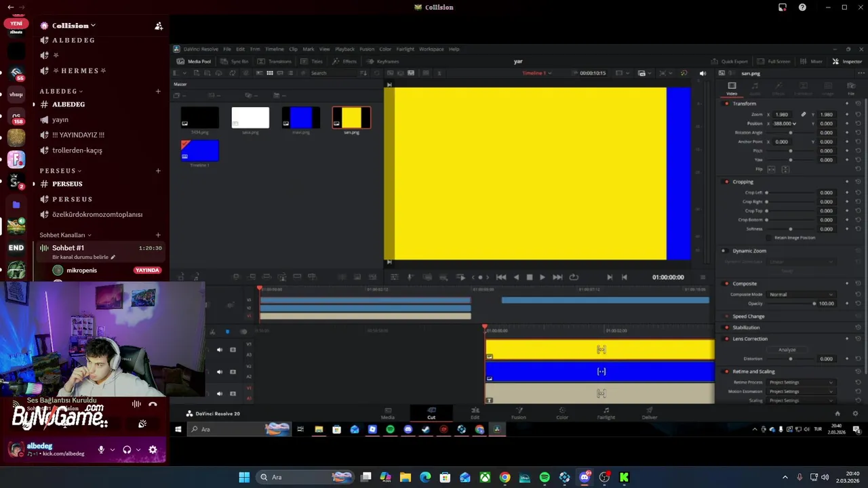868x488 pixels.
Task: Open the Effects panel
Action: pyautogui.click(x=345, y=61)
